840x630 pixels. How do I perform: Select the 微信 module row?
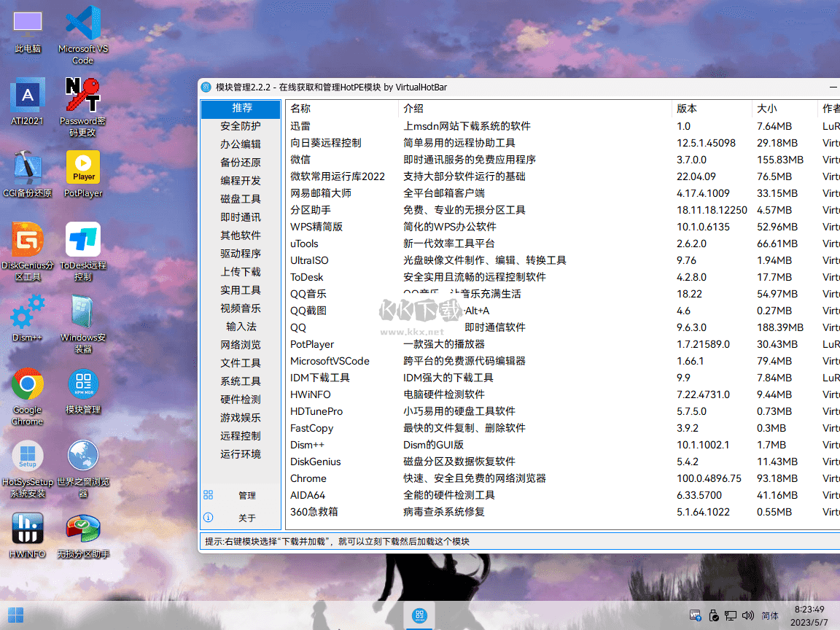(300, 160)
